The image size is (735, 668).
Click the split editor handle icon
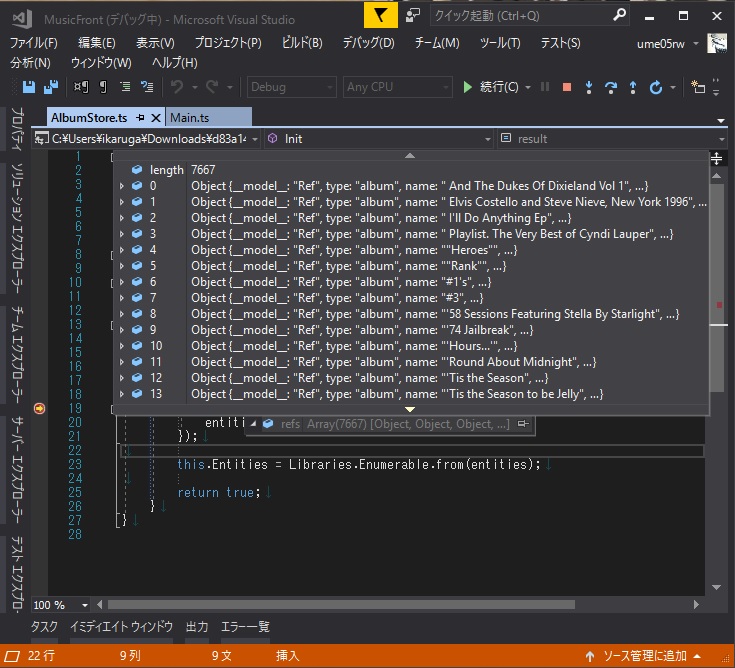[716, 158]
